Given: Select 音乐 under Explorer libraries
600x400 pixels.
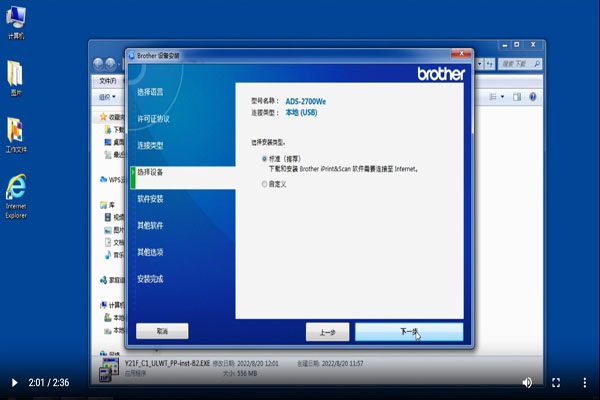Looking at the screenshot, I should 114,255.
